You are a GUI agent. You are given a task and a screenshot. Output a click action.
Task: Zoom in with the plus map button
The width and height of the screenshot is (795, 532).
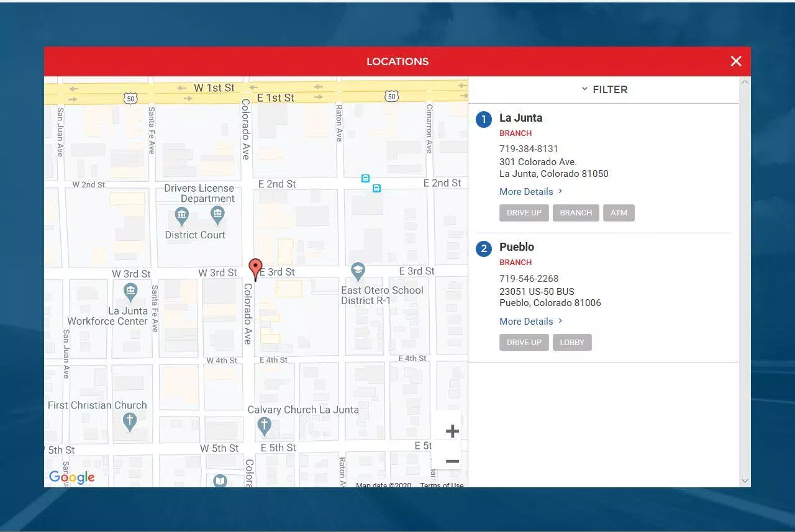452,431
